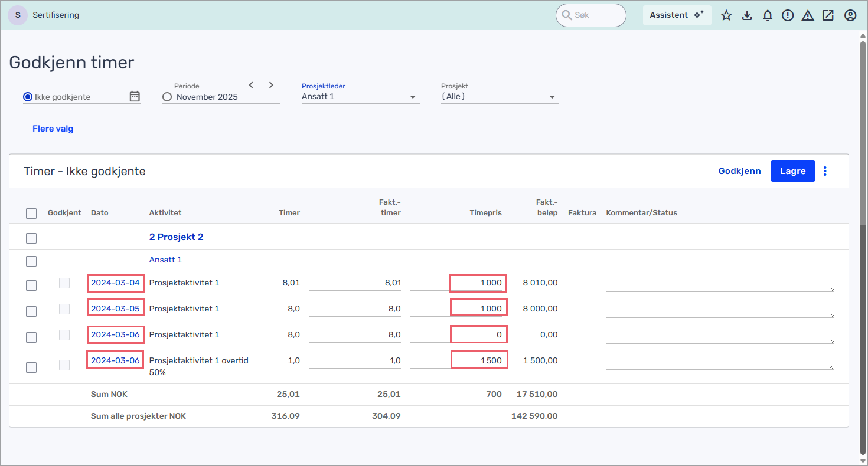
Task: Click the favorites star icon
Action: click(x=726, y=16)
